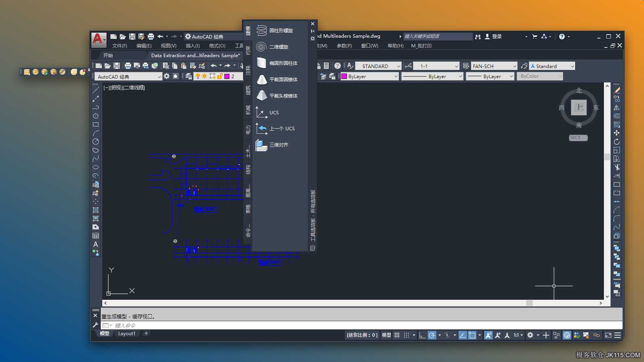Open the 文件(F) menu
The image size is (644, 362).
pos(120,46)
